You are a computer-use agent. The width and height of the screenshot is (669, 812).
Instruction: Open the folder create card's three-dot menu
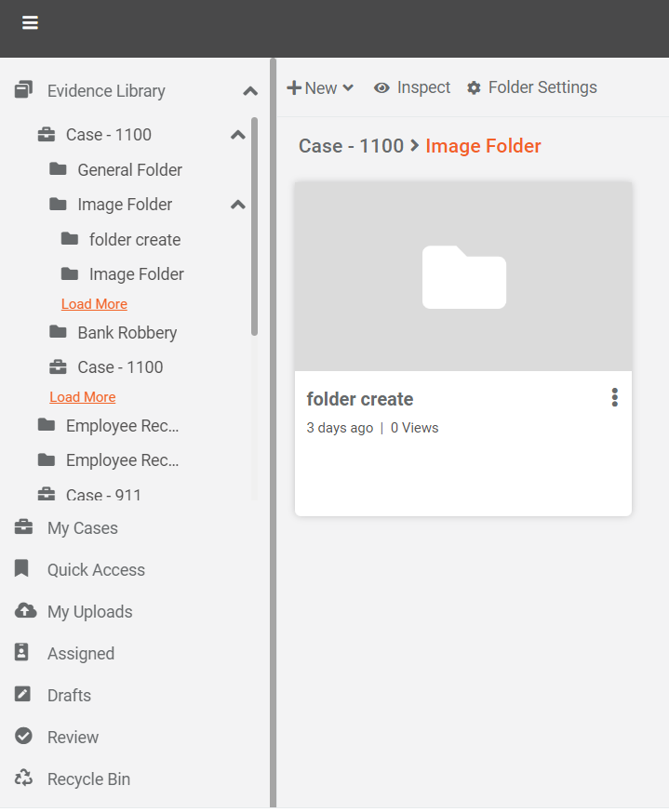(x=614, y=398)
